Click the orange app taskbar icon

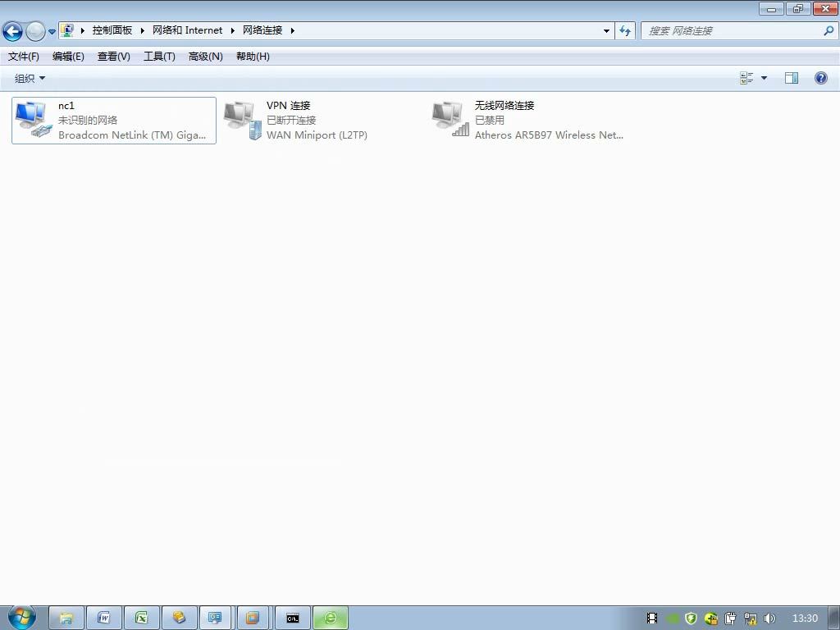(253, 619)
